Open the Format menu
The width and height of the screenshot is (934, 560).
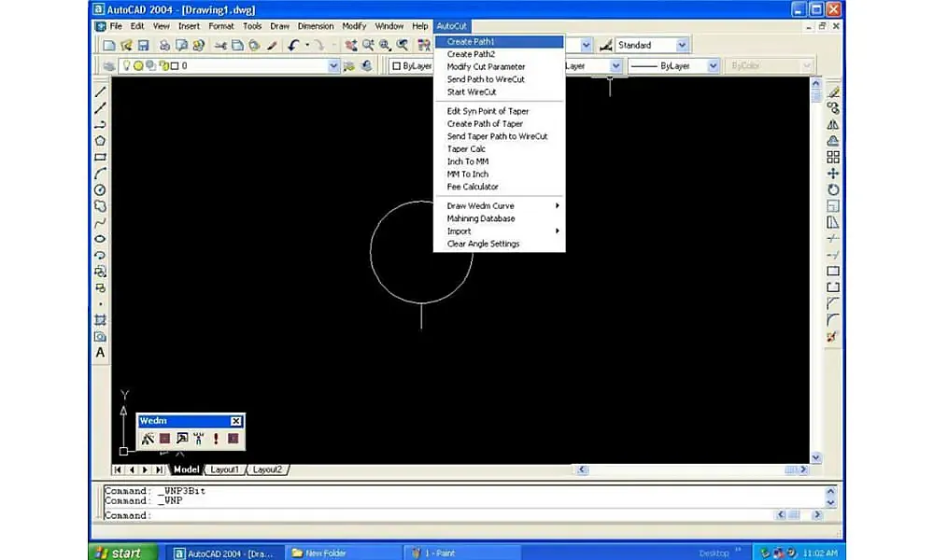click(221, 26)
